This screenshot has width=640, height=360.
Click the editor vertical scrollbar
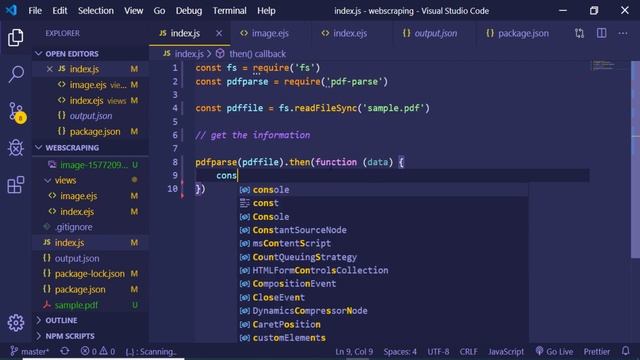point(635,159)
